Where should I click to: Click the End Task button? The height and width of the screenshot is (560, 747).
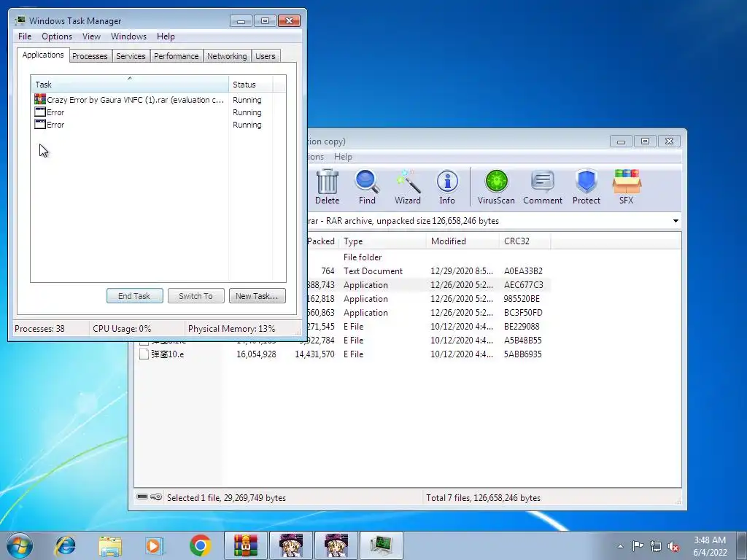tap(134, 296)
